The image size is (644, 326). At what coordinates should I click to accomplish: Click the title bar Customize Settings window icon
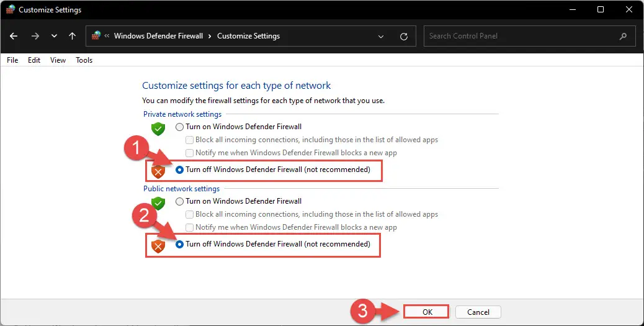pyautogui.click(x=11, y=9)
